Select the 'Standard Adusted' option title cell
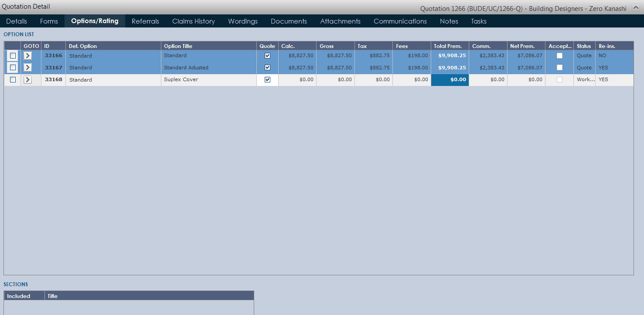 pos(209,68)
